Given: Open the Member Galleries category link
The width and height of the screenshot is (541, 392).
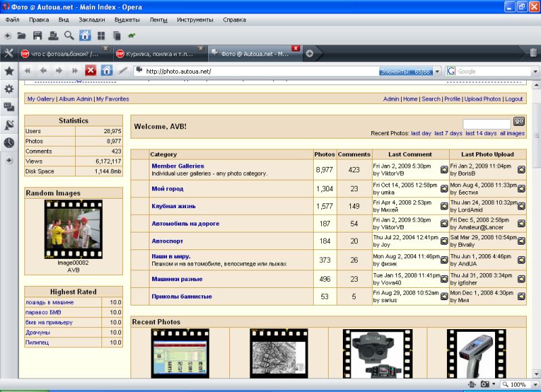Looking at the screenshot, I should (x=177, y=166).
